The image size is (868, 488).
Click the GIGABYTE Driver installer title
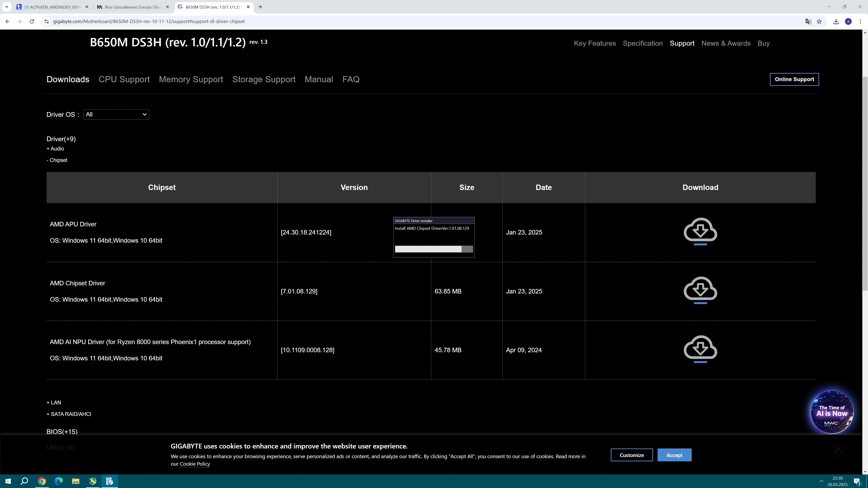[x=413, y=221]
